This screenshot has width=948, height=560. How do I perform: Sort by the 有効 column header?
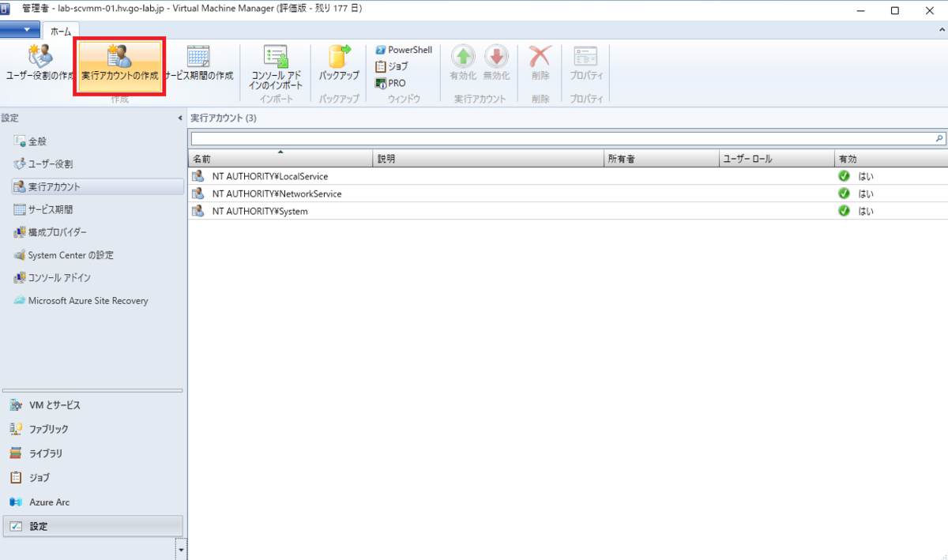coord(891,159)
